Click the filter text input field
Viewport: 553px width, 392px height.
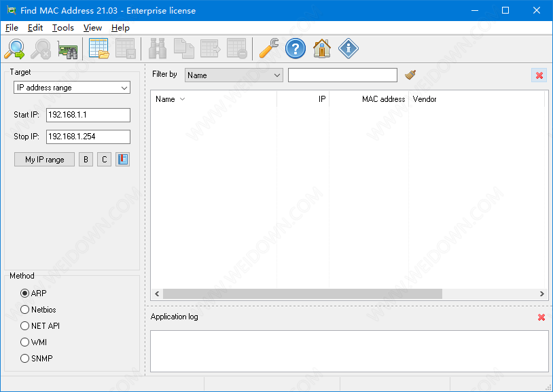[342, 75]
